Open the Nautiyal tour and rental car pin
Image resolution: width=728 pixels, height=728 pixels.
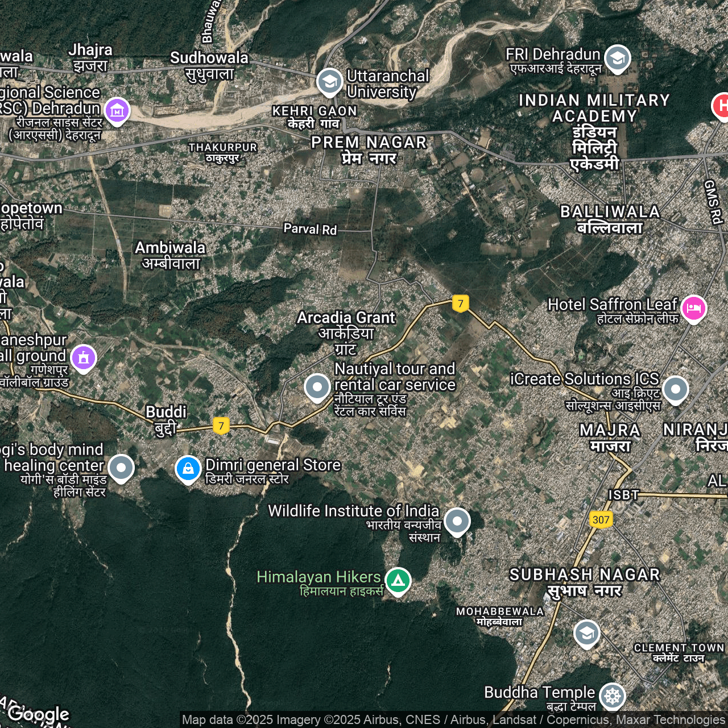pyautogui.click(x=317, y=387)
